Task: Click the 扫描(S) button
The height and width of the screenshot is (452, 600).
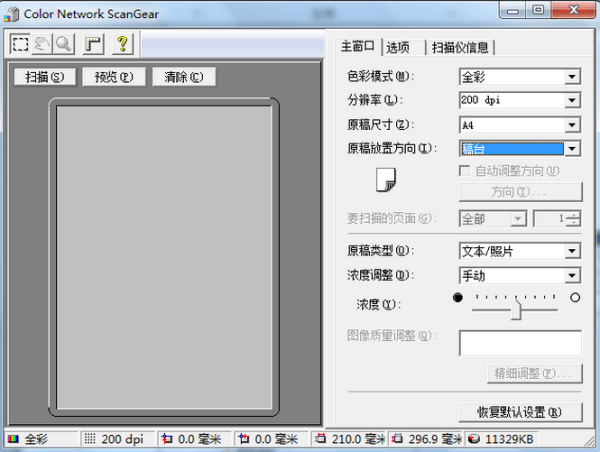Action: pos(45,77)
